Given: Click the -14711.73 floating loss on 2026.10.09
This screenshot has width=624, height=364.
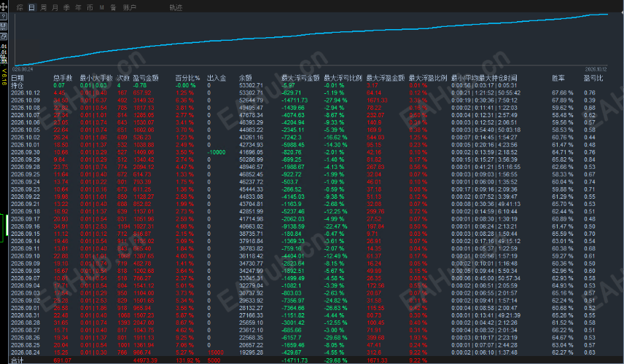Looking at the screenshot, I should (295, 100).
